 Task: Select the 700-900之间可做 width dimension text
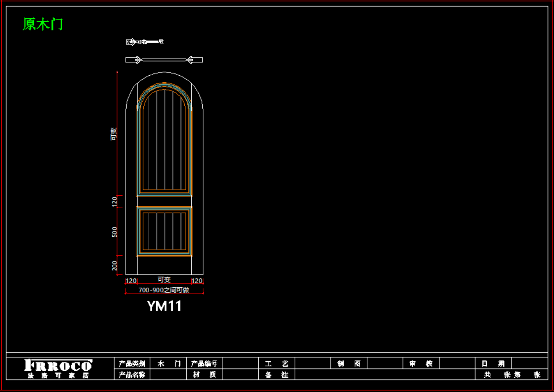click(164, 290)
